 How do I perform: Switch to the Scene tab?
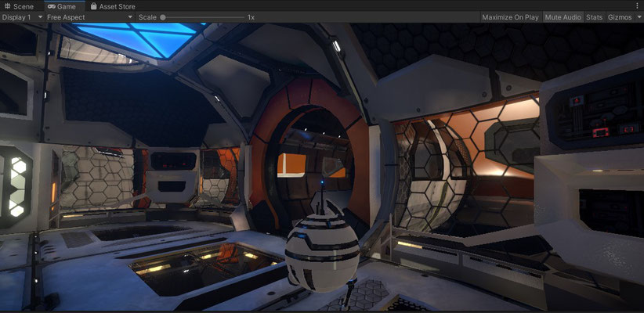[x=19, y=6]
